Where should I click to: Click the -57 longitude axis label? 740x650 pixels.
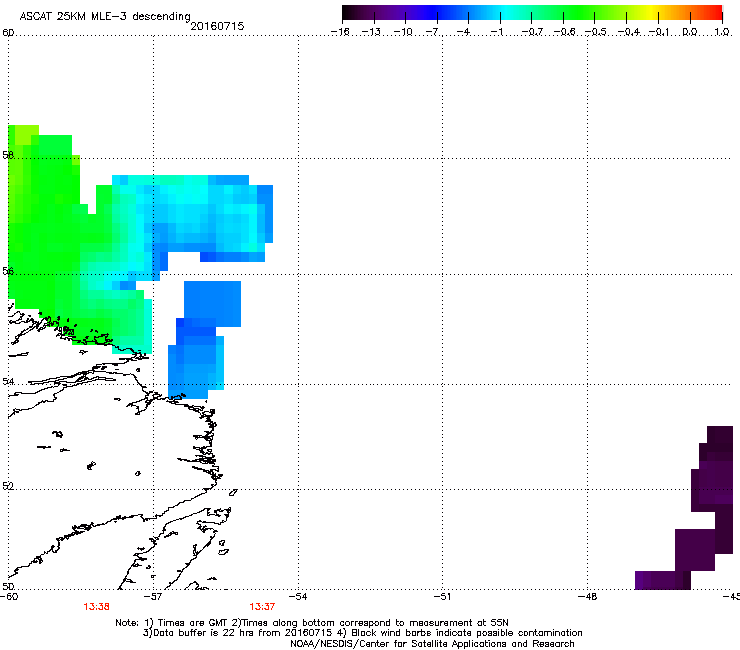coord(153,596)
